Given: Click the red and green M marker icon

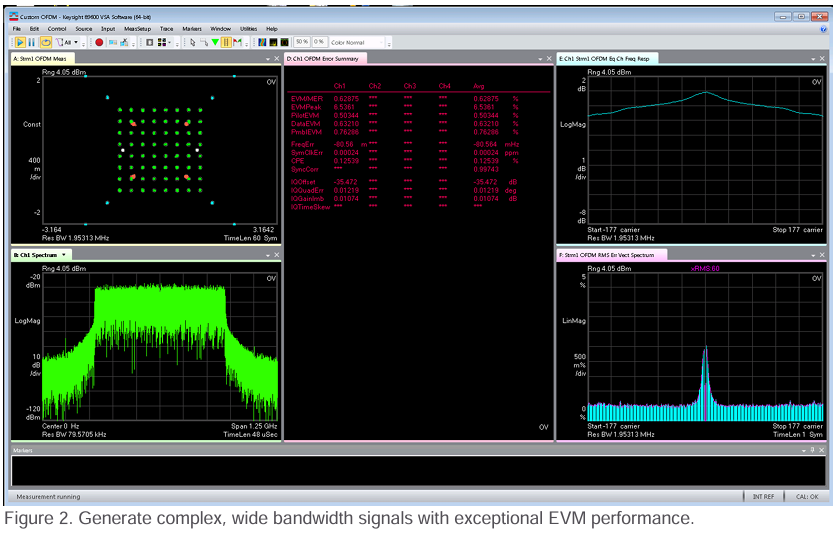Looking at the screenshot, I should 238,42.
